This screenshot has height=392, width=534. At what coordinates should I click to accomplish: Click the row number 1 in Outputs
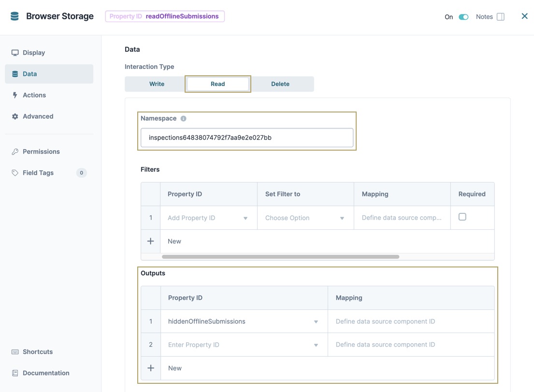(x=150, y=321)
